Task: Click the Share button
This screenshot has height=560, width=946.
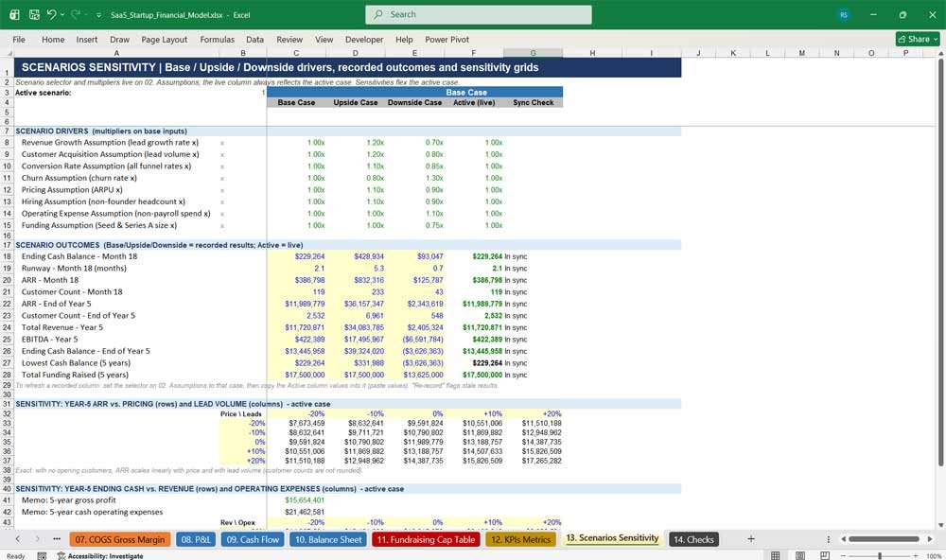Action: pos(918,39)
